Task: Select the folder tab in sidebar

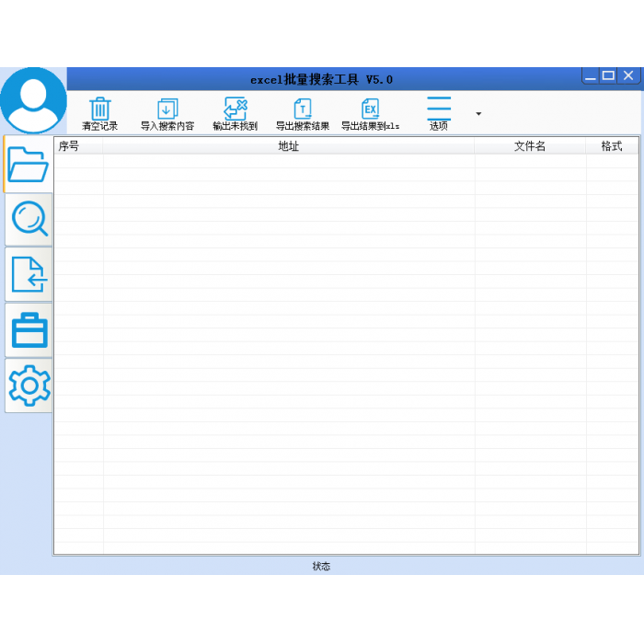Action: (x=28, y=165)
